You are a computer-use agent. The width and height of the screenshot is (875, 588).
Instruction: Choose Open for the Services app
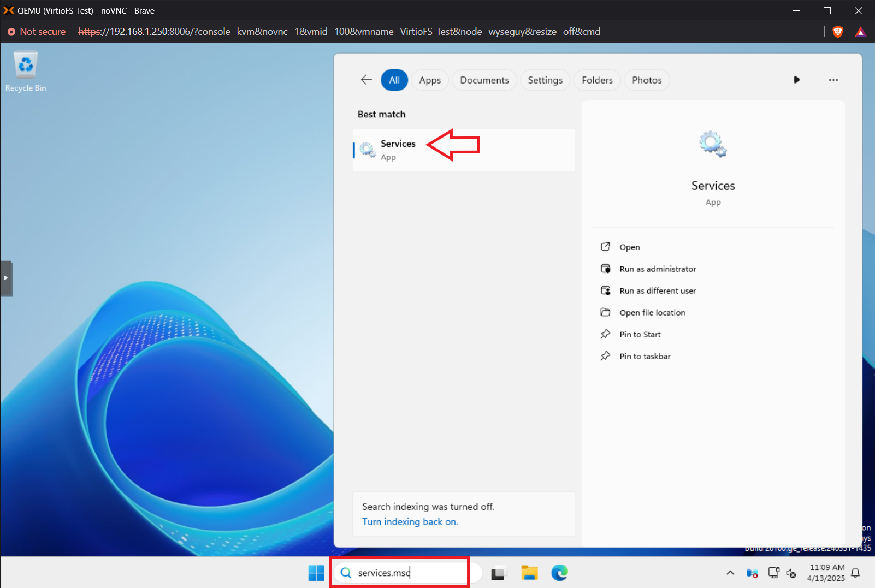click(629, 247)
